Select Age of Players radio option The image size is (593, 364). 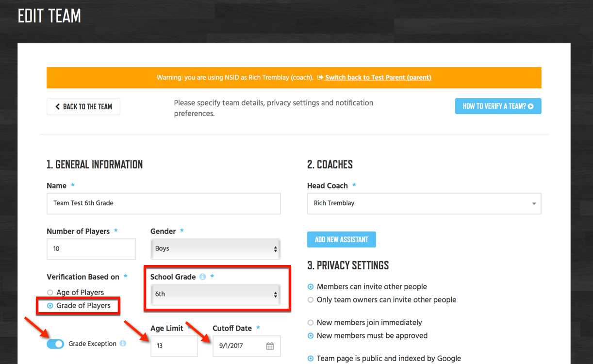tap(50, 293)
